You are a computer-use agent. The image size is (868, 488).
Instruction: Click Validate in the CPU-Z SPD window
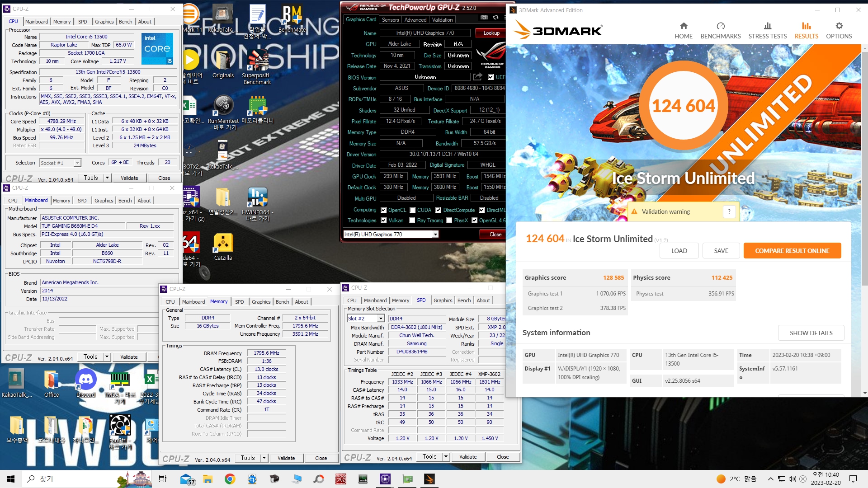(468, 457)
